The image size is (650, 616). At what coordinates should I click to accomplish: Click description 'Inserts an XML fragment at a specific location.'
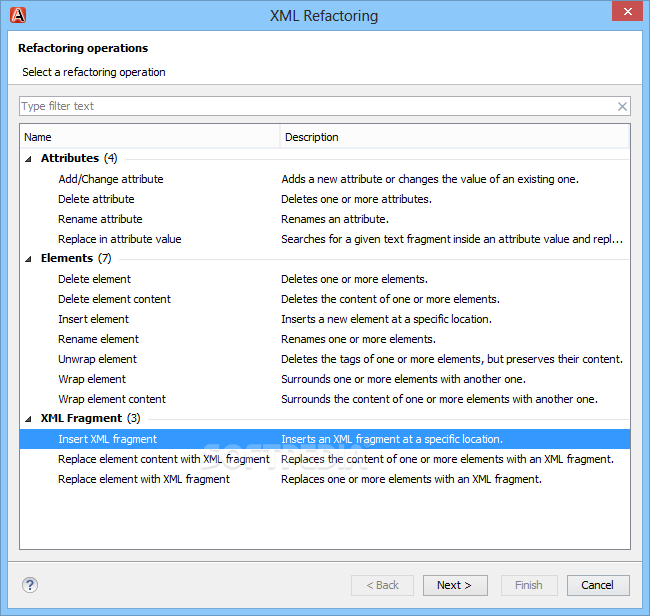392,439
